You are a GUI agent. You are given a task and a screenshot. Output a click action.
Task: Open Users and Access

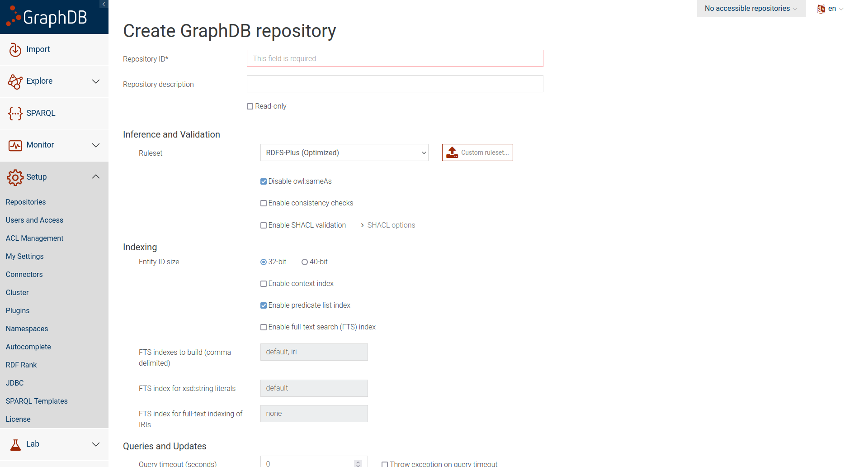[x=34, y=220]
